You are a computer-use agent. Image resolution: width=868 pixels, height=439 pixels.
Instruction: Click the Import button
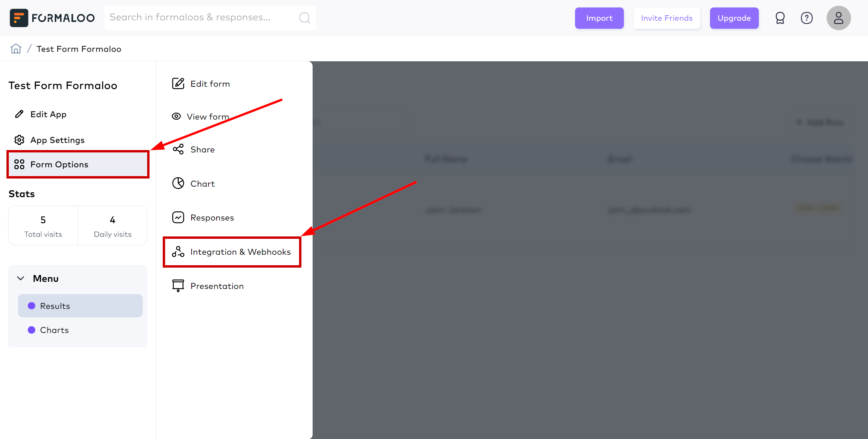(x=599, y=17)
